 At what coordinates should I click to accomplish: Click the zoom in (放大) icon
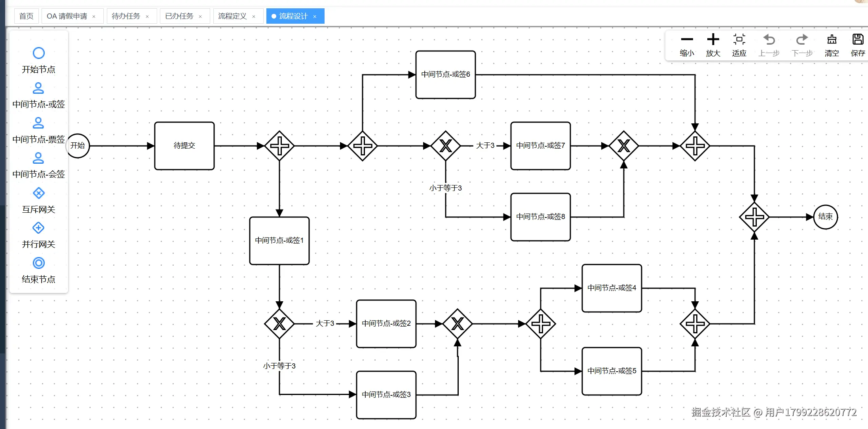[x=713, y=40]
